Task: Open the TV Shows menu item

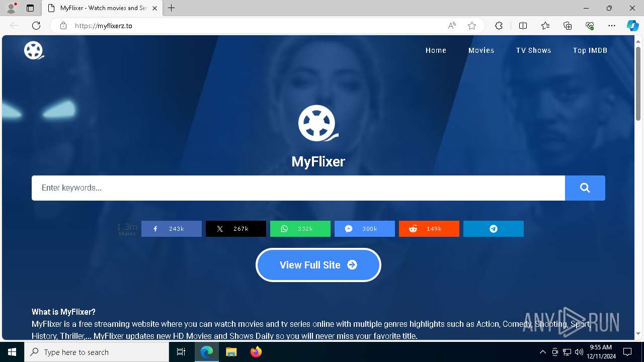Action: 533,50
